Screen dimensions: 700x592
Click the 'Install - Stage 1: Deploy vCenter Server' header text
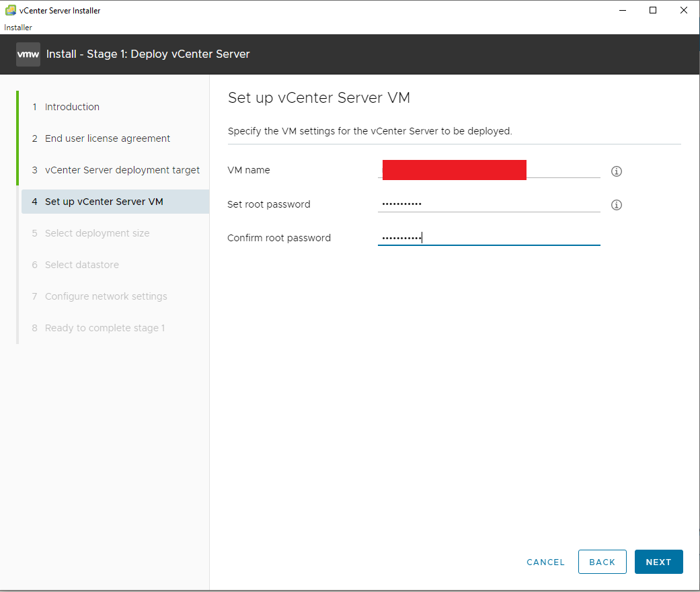(148, 54)
